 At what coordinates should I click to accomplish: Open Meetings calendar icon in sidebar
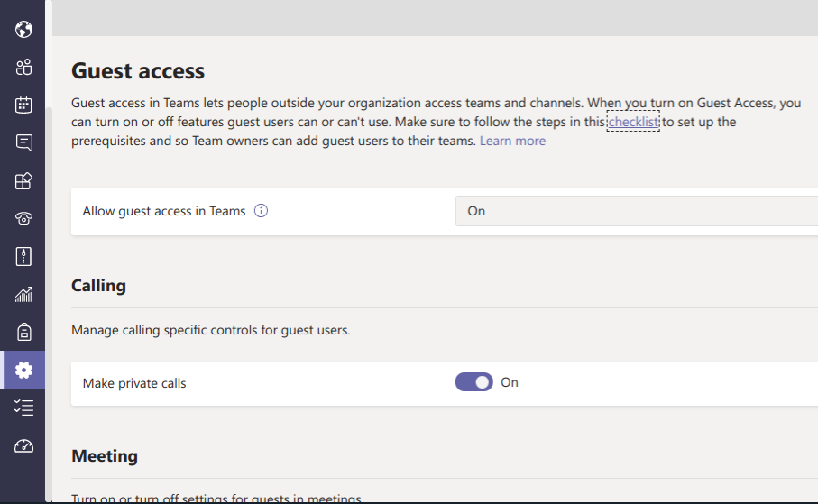[x=24, y=105]
